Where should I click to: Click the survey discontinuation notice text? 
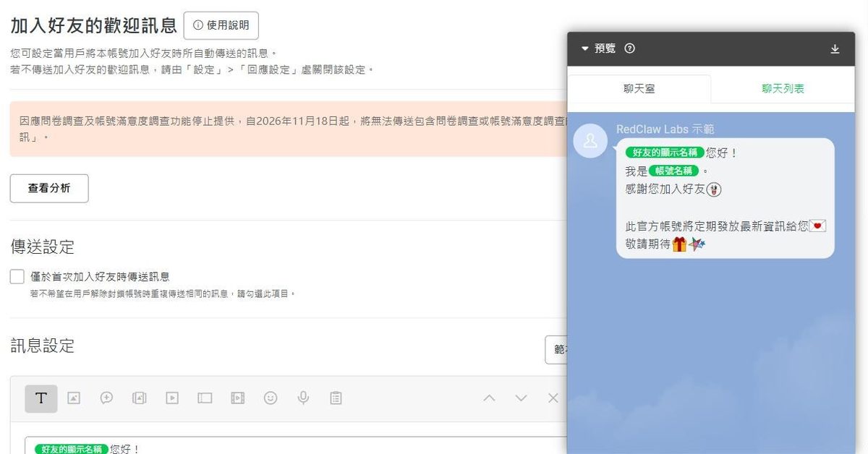coord(293,129)
